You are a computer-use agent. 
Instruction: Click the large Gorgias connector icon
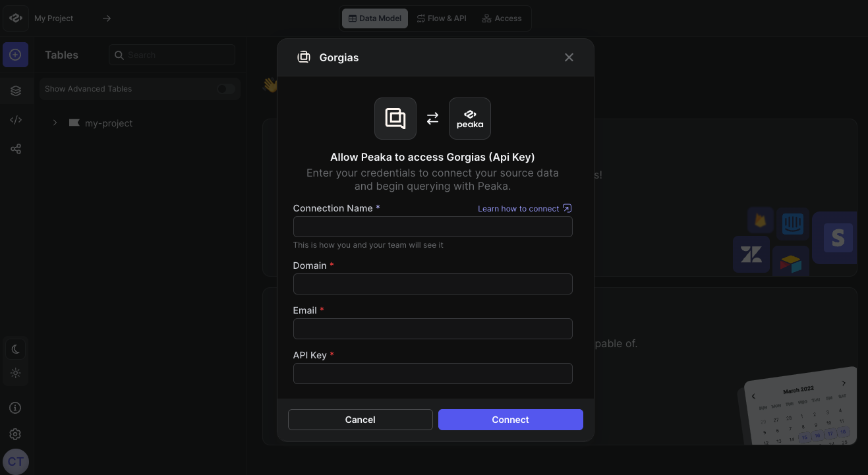coord(395,119)
